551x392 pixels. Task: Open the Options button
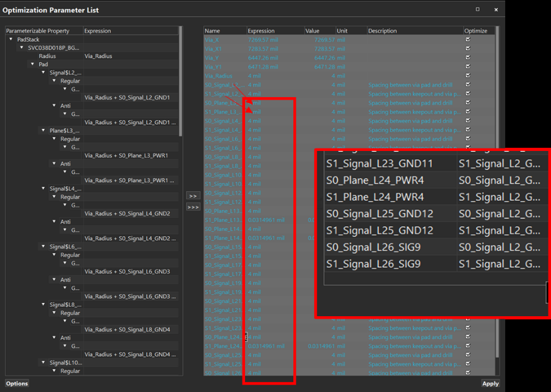(17, 384)
